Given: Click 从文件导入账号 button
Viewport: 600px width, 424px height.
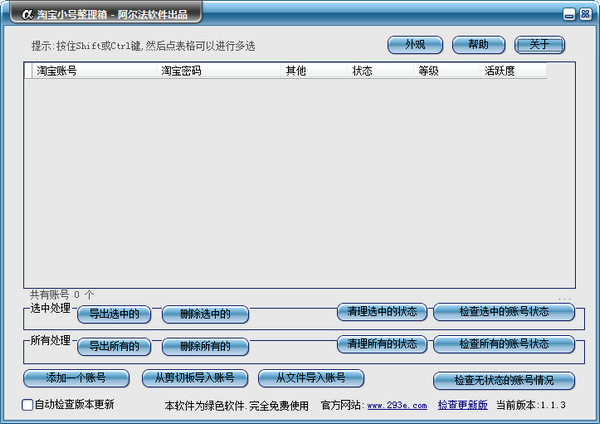Looking at the screenshot, I should click(x=311, y=378).
